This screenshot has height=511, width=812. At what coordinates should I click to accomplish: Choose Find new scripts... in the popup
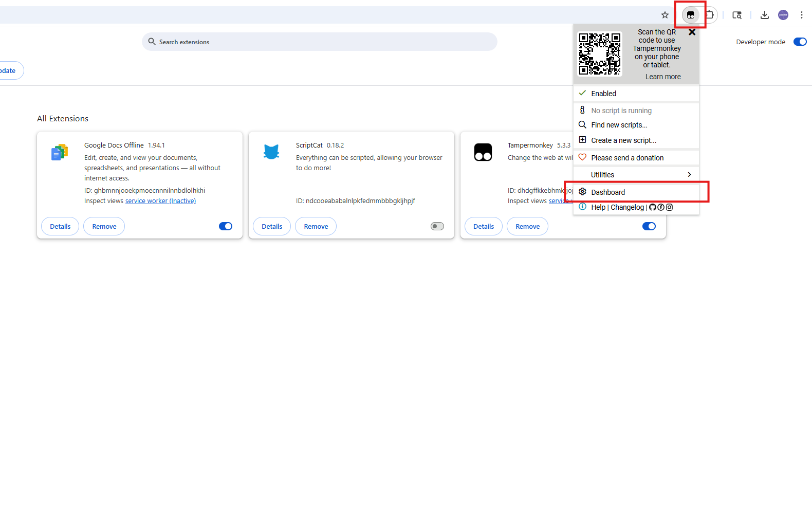pyautogui.click(x=636, y=125)
